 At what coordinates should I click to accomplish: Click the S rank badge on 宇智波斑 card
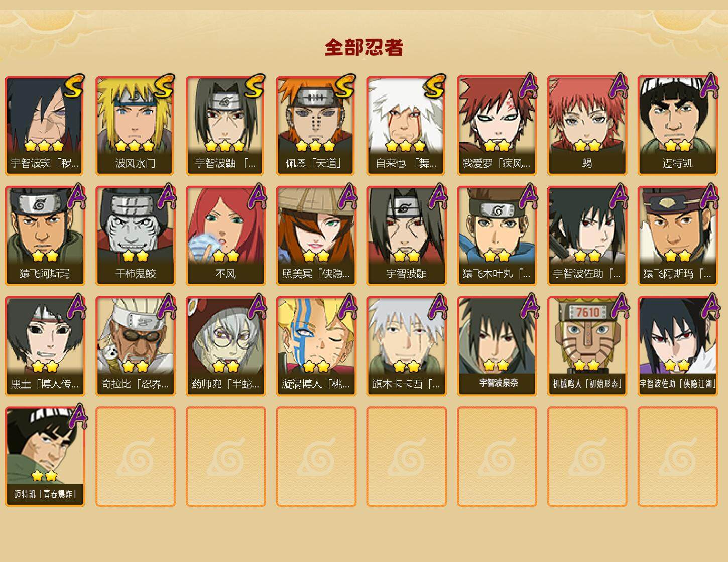[73, 86]
